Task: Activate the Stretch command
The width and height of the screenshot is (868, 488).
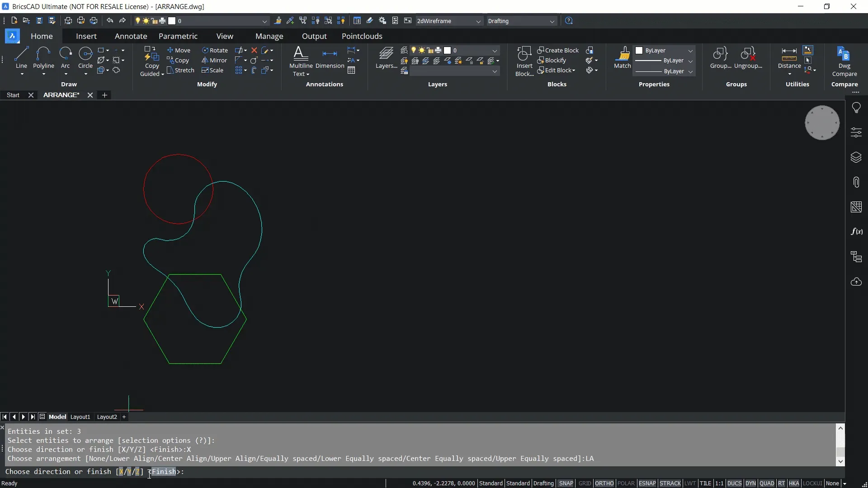Action: [x=180, y=70]
